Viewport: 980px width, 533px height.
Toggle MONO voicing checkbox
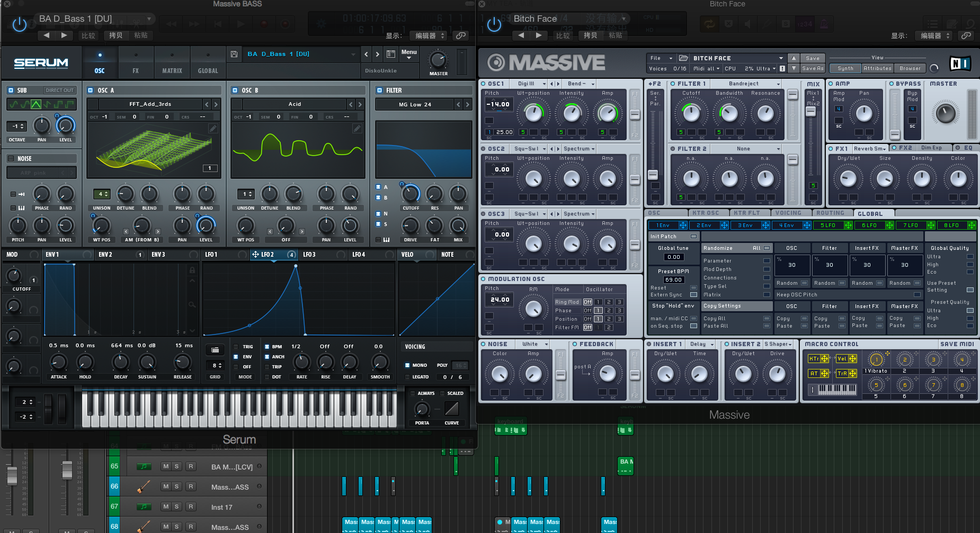coord(407,365)
